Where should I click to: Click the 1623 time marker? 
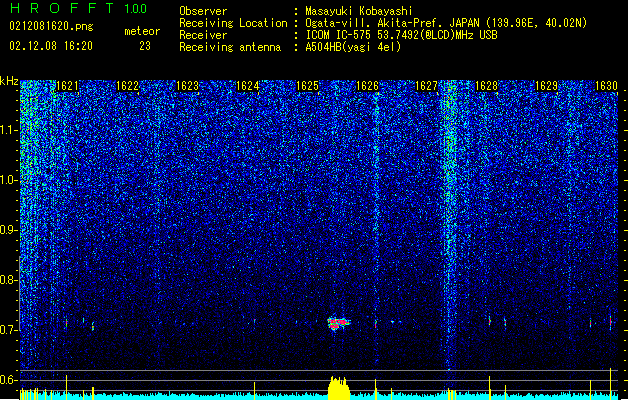coord(187,86)
